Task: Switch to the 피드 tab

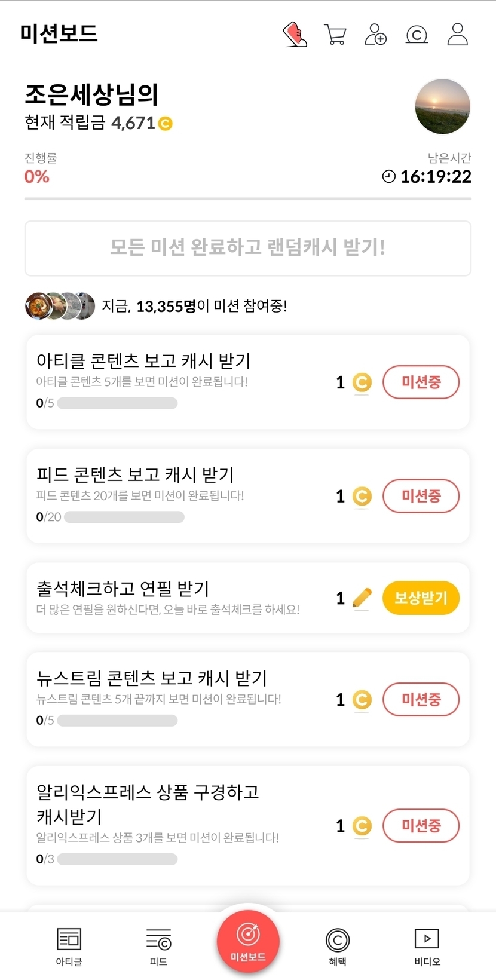Action: coord(158,947)
